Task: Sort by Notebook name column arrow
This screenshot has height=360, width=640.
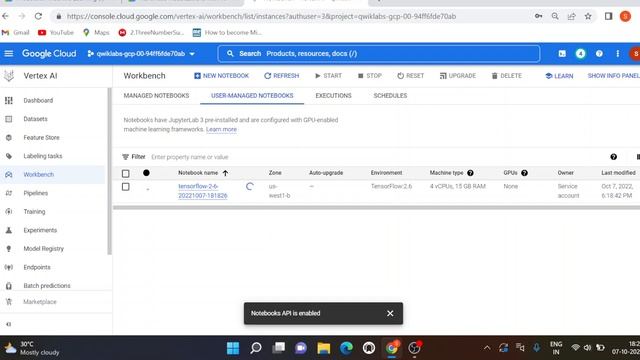Action: point(225,173)
